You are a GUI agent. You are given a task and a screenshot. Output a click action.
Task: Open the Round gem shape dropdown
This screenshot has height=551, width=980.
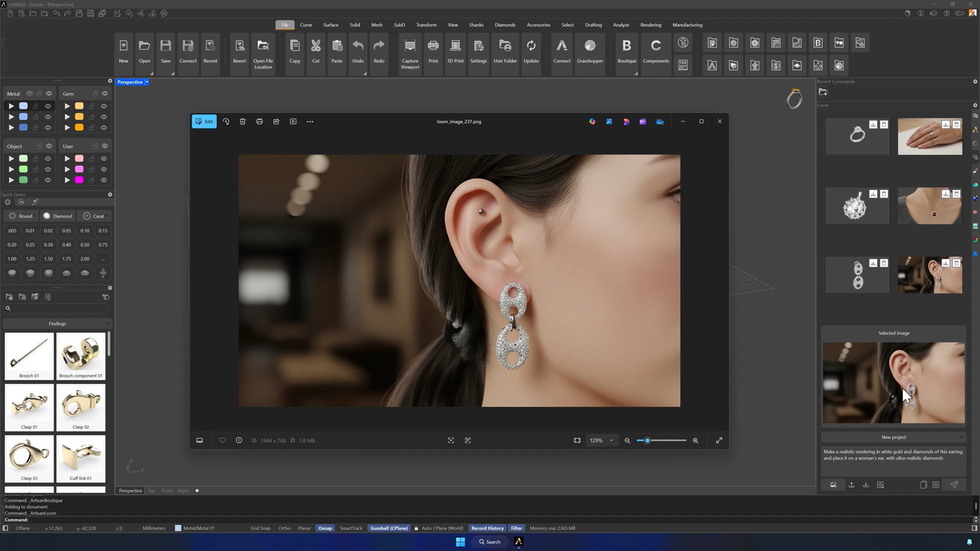pyautogui.click(x=22, y=216)
